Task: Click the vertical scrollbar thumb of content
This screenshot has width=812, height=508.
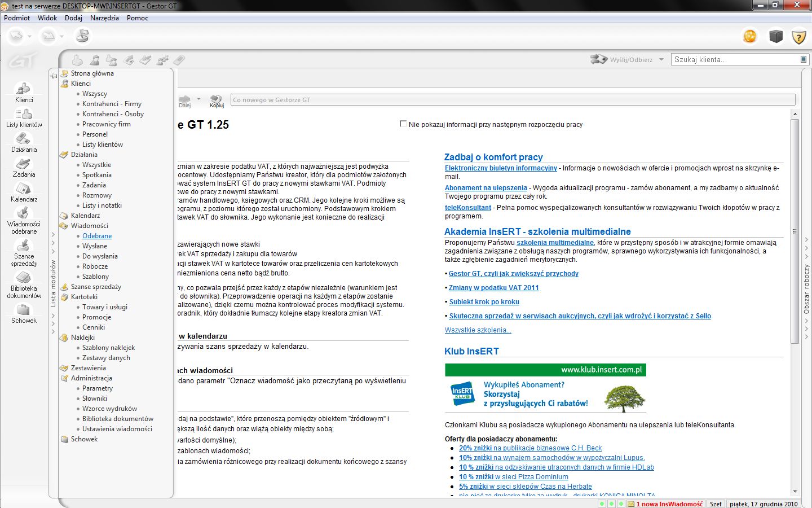Action: pyautogui.click(x=795, y=231)
